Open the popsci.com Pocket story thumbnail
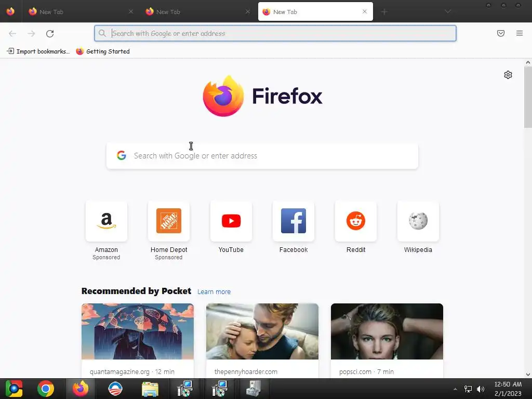Viewport: 532px width, 399px height. 387,331
